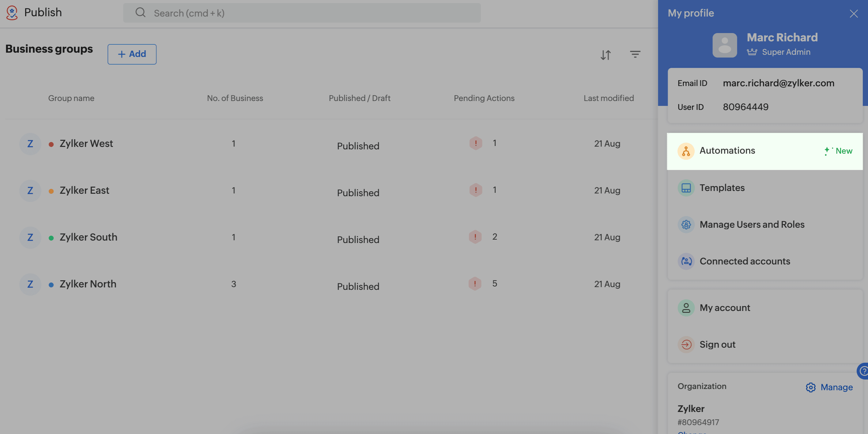Click Zylker South pending count 2

pos(494,237)
